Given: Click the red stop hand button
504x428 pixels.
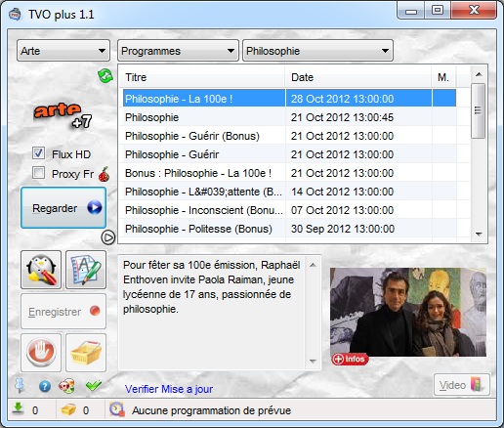Looking at the screenshot, I should click(41, 353).
